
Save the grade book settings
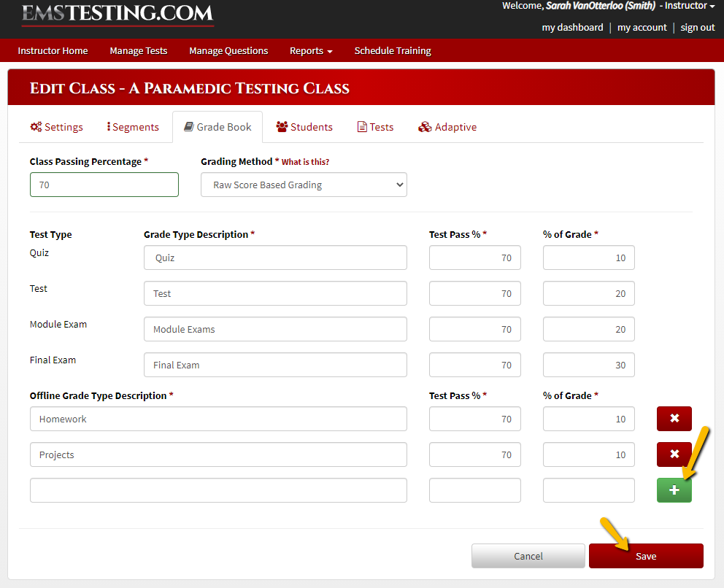[x=645, y=555]
